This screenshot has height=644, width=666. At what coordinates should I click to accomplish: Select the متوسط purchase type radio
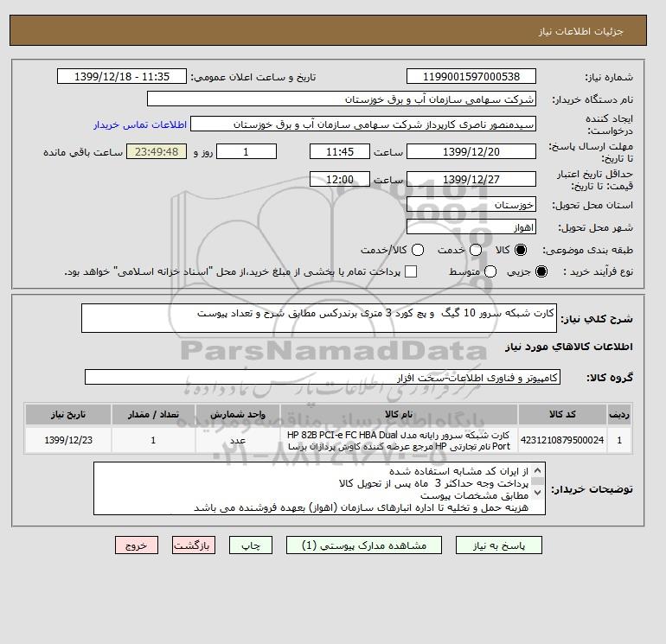[490, 271]
